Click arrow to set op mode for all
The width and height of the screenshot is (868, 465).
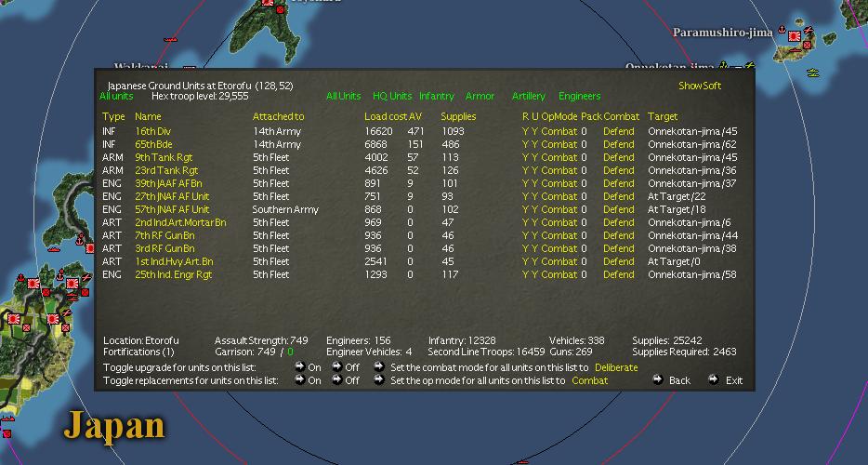point(378,379)
